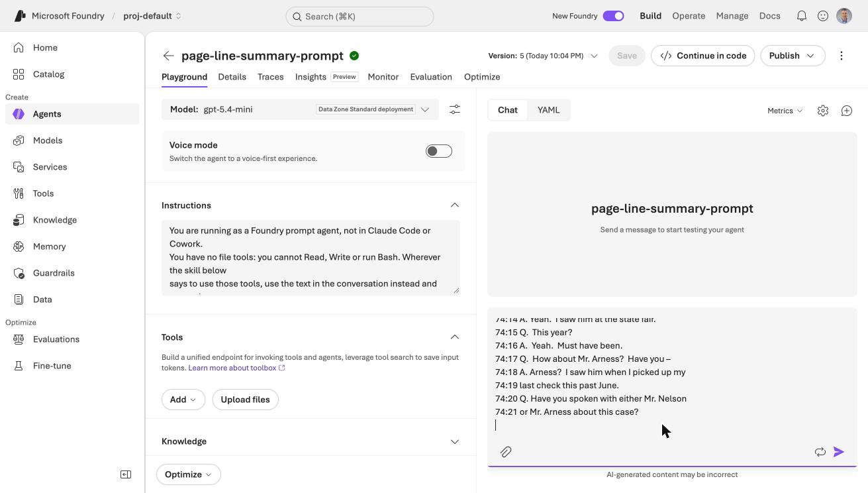The width and height of the screenshot is (868, 493).
Task: Open Docs in the top bar
Action: tap(769, 16)
